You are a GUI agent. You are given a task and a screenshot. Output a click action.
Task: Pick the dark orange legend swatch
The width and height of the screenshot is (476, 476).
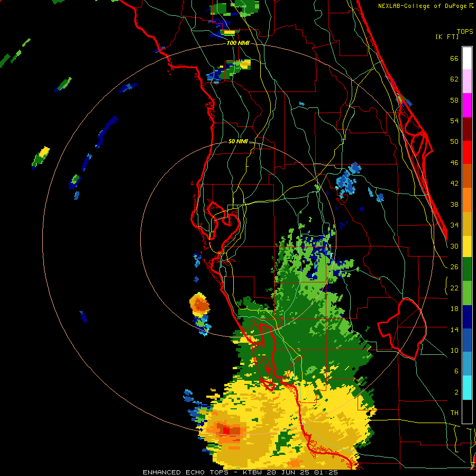pos(467,176)
